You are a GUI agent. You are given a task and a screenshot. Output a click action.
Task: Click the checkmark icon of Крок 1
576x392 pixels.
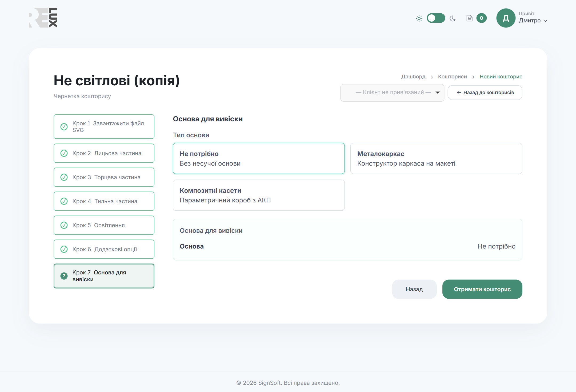point(64,127)
